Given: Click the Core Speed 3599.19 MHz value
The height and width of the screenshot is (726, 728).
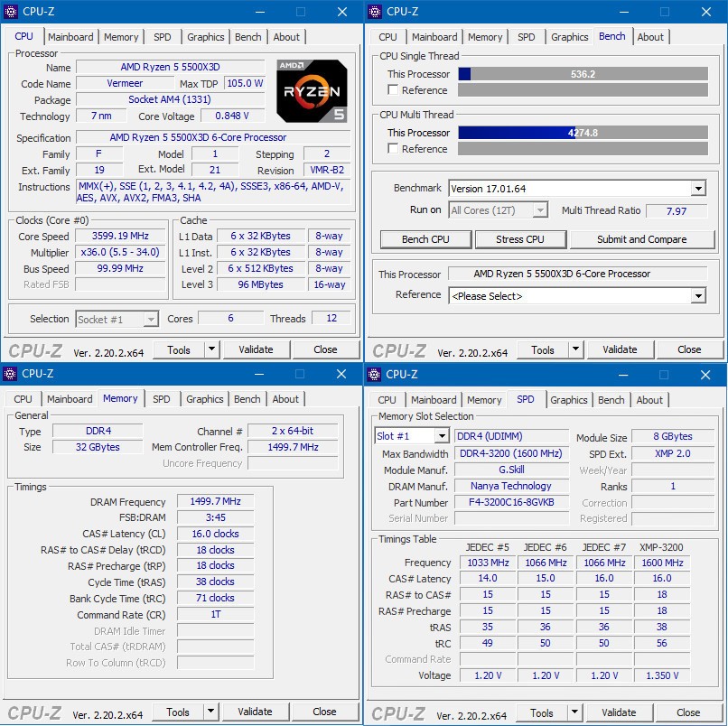Looking at the screenshot, I should coord(120,236).
